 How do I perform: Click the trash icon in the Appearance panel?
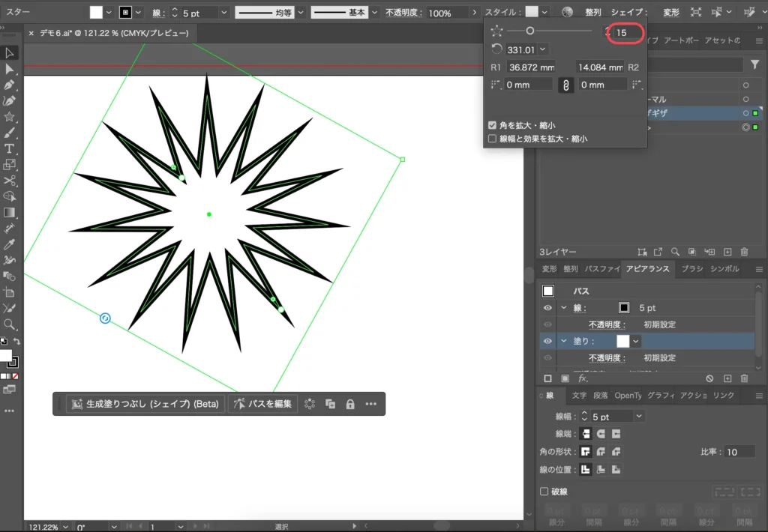pos(744,379)
